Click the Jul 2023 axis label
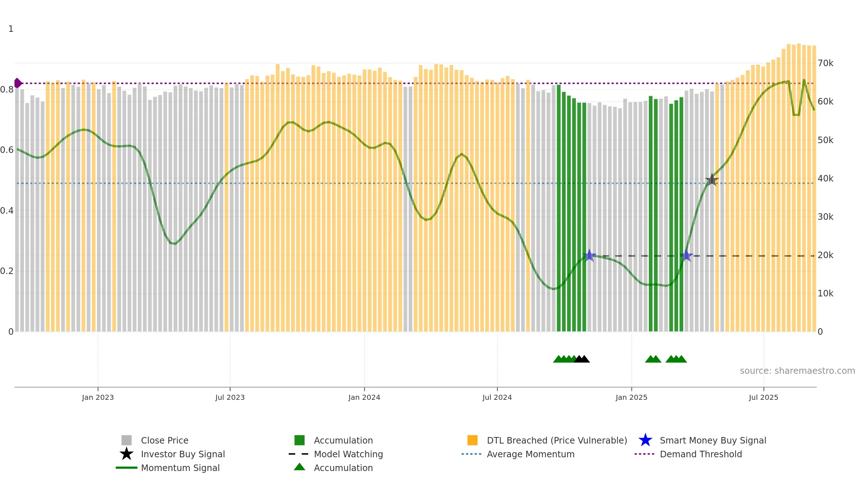Screen dimensions: 868x488 [x=230, y=398]
